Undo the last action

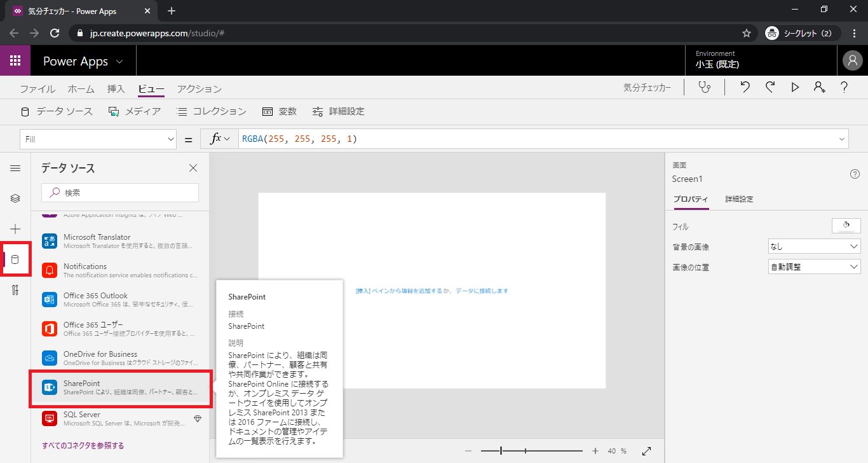point(745,88)
